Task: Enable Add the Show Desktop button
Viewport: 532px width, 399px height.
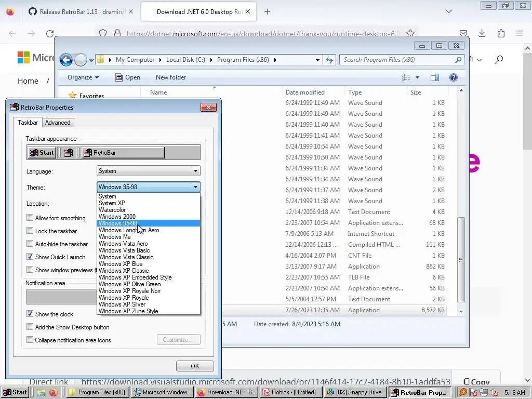Action: (30, 327)
